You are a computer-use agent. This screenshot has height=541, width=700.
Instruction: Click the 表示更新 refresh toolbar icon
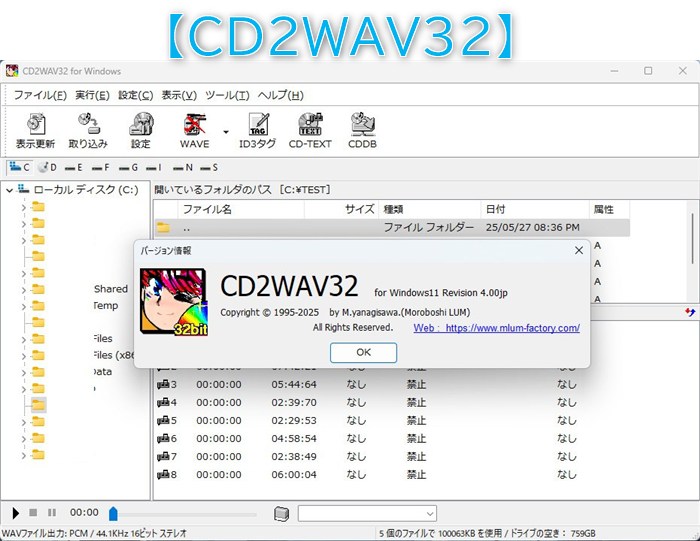click(36, 130)
